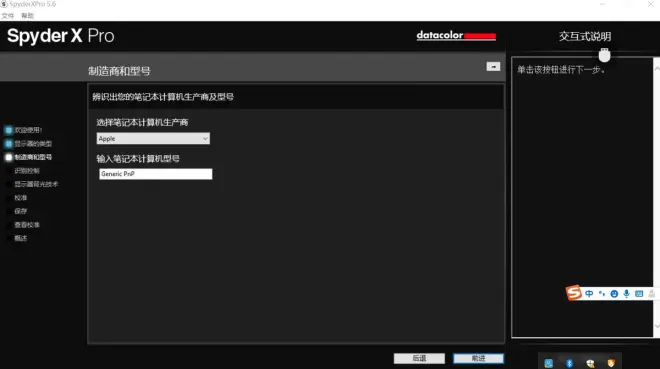
Task: Click the Sogou skin shirt icon
Action: click(x=652, y=293)
